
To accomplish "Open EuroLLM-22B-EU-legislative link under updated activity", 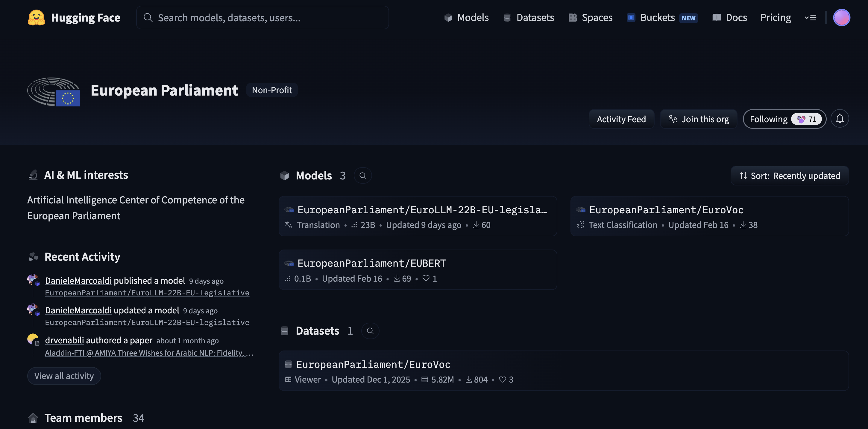I will (147, 322).
